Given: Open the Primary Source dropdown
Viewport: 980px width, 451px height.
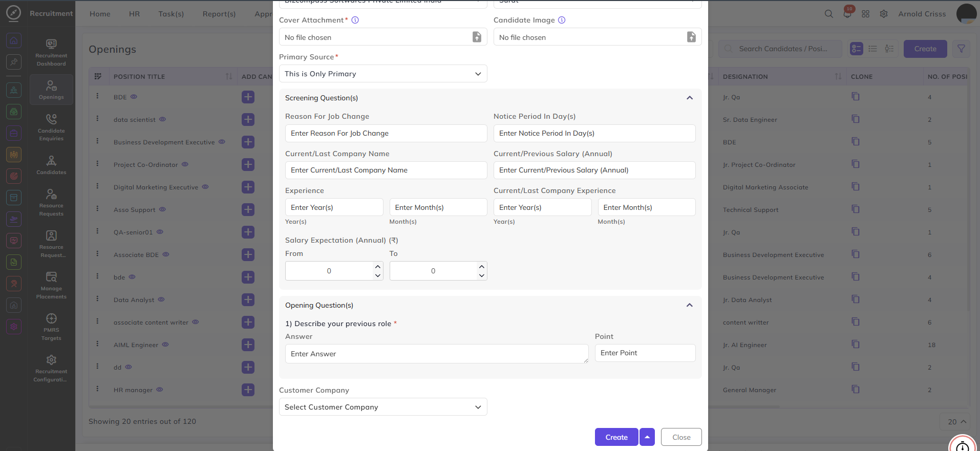Looking at the screenshot, I should 383,74.
